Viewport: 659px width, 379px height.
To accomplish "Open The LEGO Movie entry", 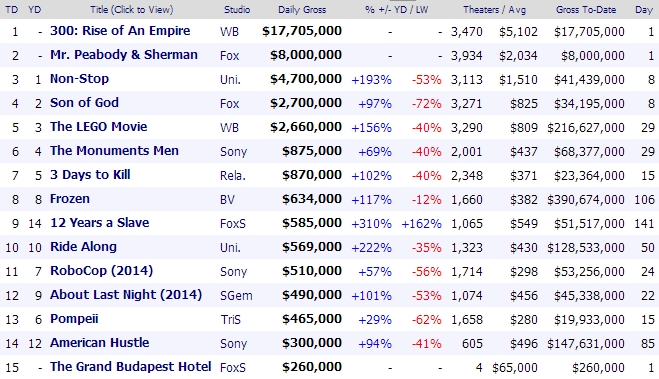I will click(98, 126).
